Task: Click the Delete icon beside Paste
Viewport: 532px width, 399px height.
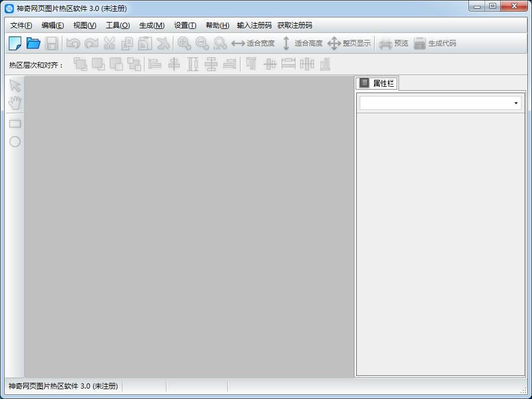Action: [x=163, y=43]
